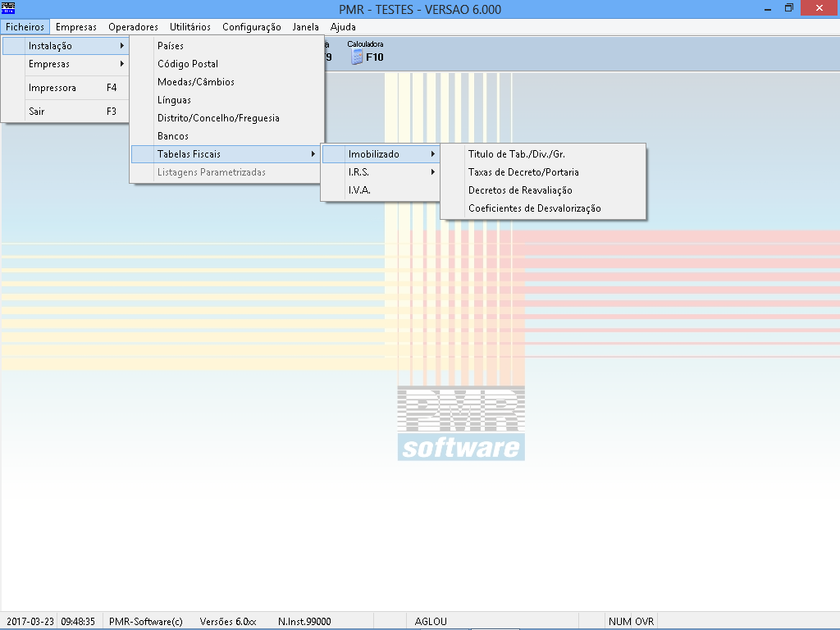840x630 pixels.
Task: Click the PMR application icon in title bar
Action: (x=8, y=8)
